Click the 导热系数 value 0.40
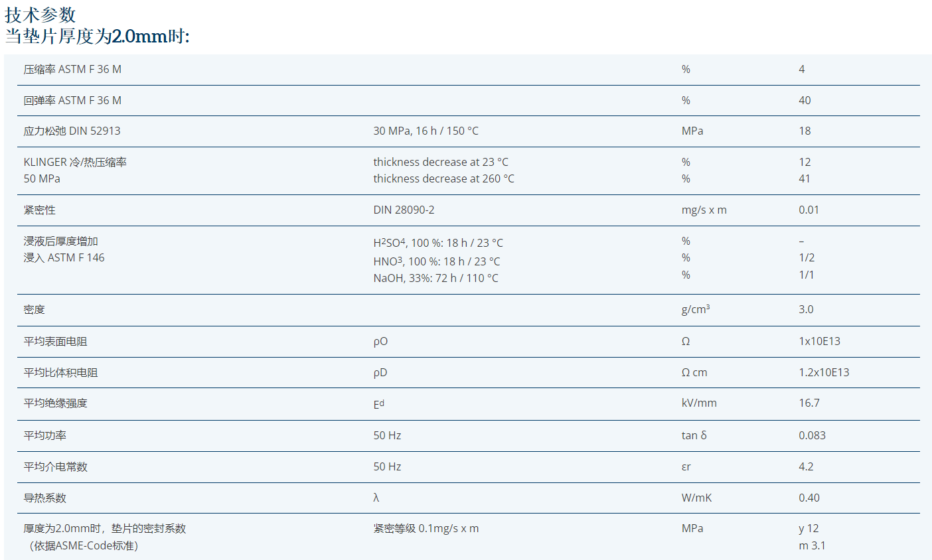 [x=809, y=498]
